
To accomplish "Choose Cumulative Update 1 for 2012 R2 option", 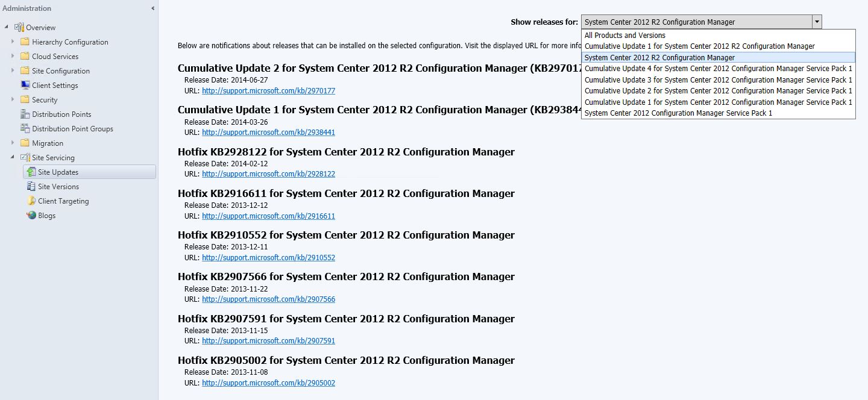I will click(719, 46).
